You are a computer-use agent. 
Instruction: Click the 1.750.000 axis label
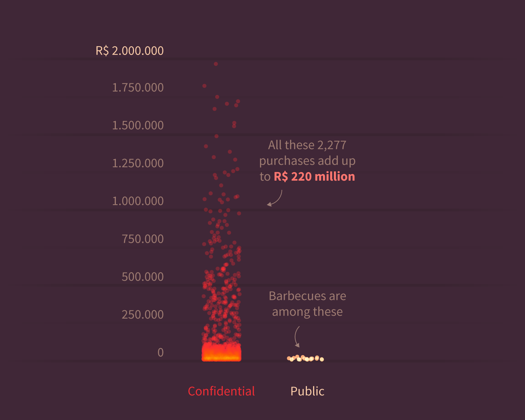pos(138,87)
